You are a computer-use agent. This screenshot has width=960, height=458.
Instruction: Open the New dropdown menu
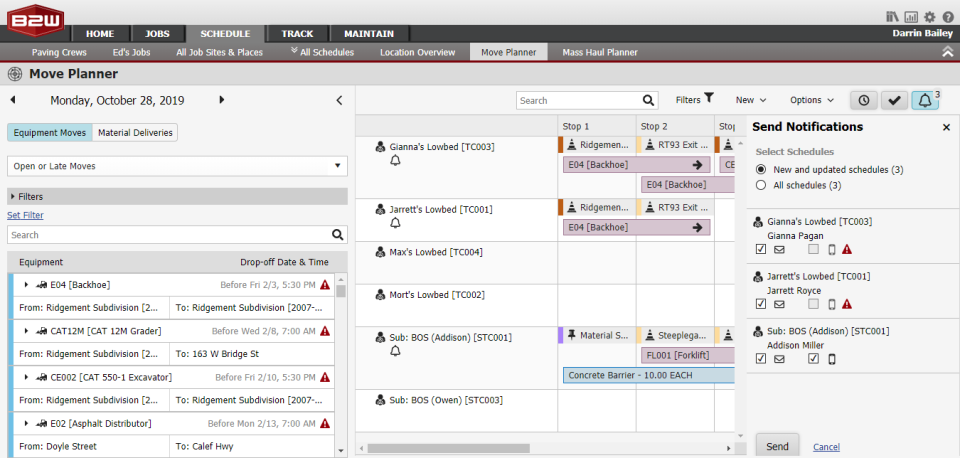[751, 100]
